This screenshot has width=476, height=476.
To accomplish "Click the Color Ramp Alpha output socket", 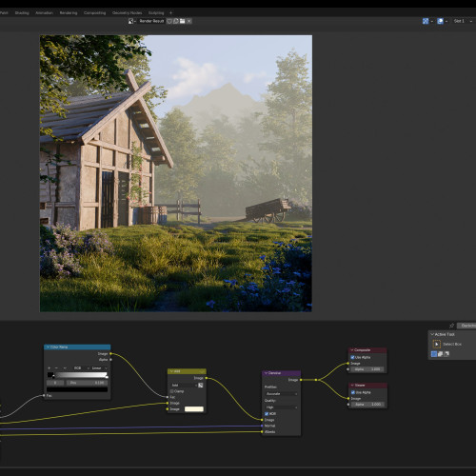I will point(110,360).
